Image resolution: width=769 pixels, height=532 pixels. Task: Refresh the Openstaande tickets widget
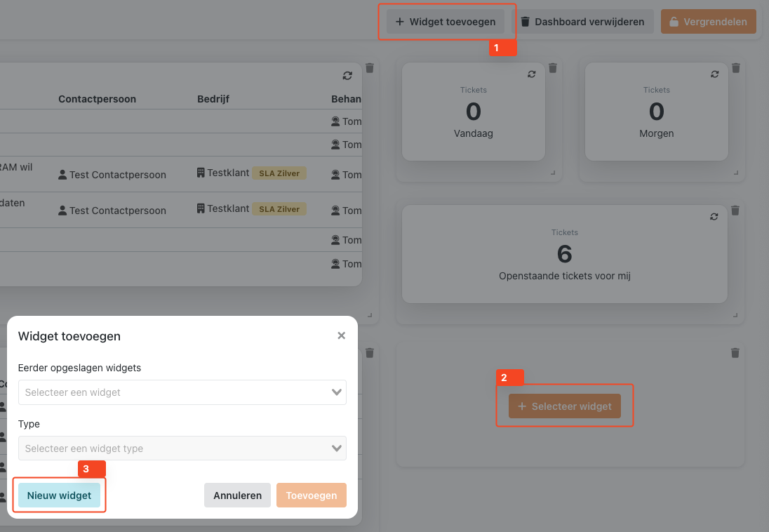714,216
